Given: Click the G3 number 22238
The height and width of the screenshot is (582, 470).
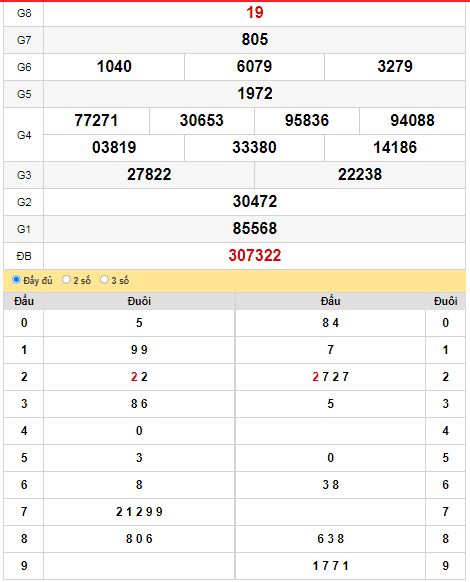Looking at the screenshot, I should (360, 175).
